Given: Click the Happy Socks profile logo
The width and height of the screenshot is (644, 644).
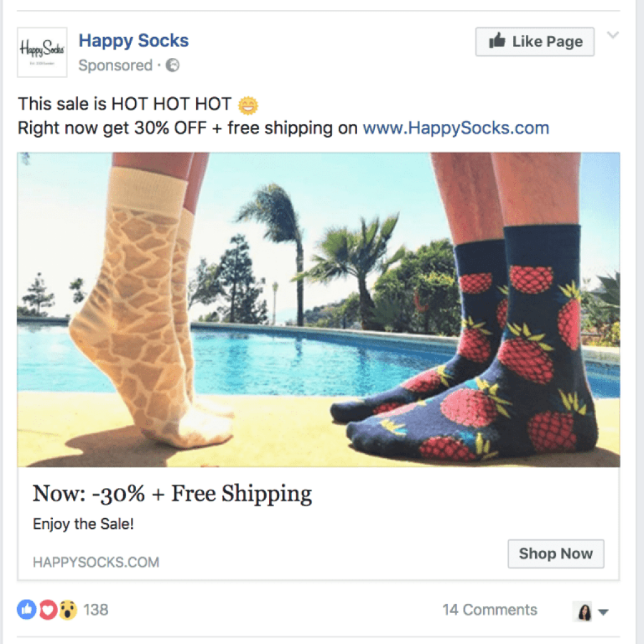Looking at the screenshot, I should (x=42, y=52).
